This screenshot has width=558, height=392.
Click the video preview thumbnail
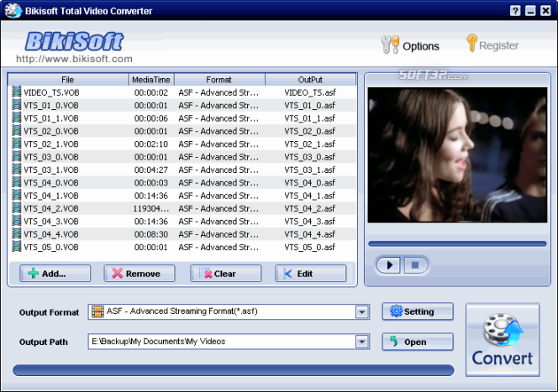[457, 155]
